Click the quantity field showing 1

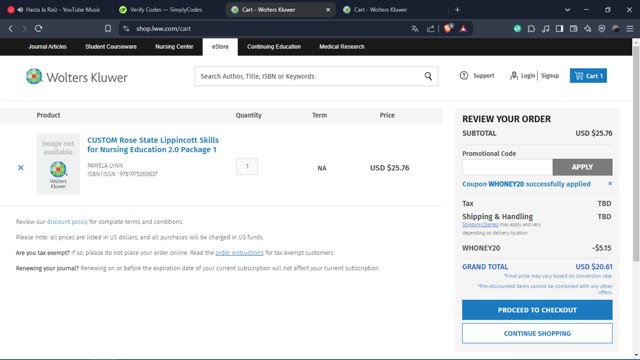(247, 166)
